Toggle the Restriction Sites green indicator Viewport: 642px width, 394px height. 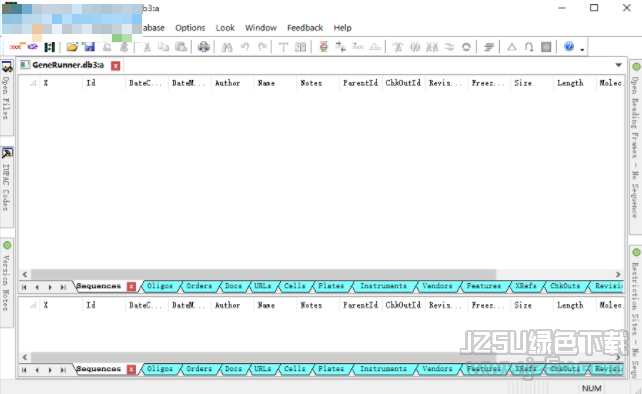tap(636, 252)
